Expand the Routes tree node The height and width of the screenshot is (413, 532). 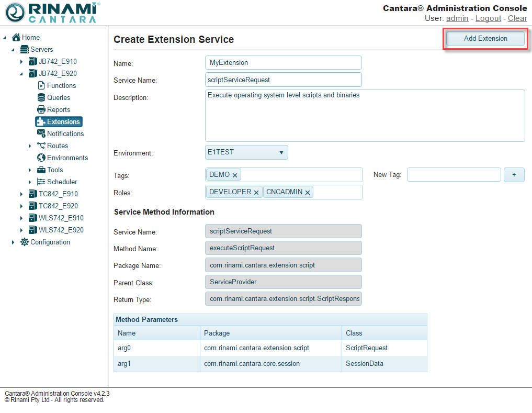pyautogui.click(x=30, y=146)
